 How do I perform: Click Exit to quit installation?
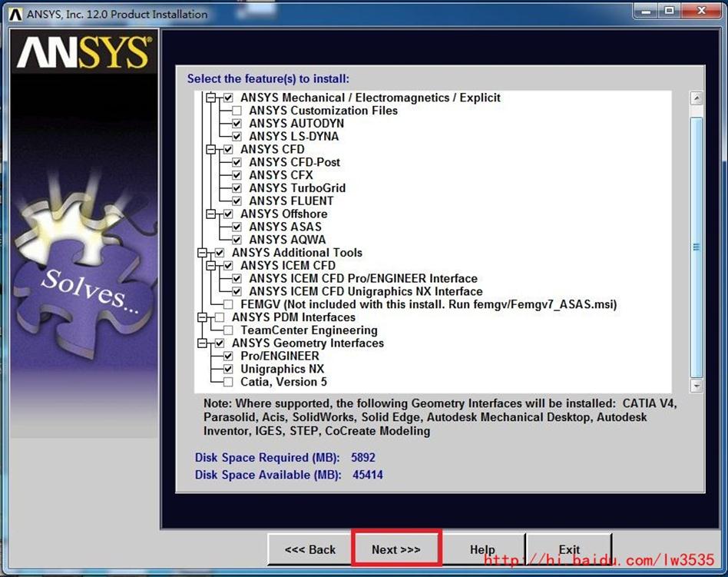tap(569, 549)
